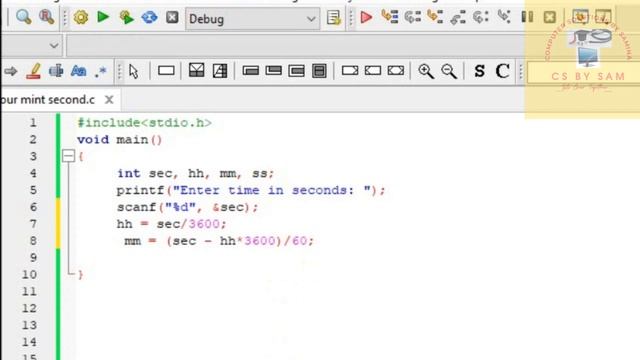This screenshot has height=360, width=640.
Task: Click the Build and run icon
Action: point(126,18)
